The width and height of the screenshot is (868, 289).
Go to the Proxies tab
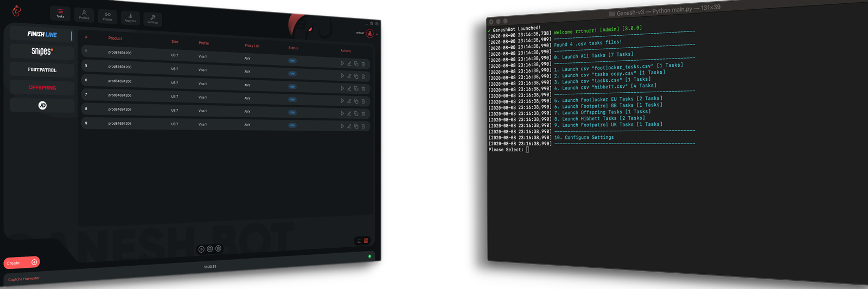coord(107,17)
